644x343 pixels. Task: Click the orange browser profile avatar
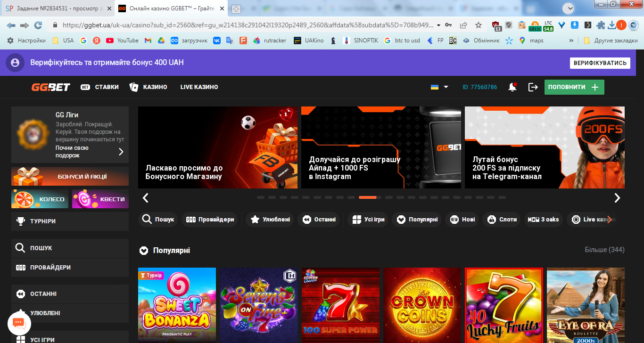pyautogui.click(x=621, y=25)
